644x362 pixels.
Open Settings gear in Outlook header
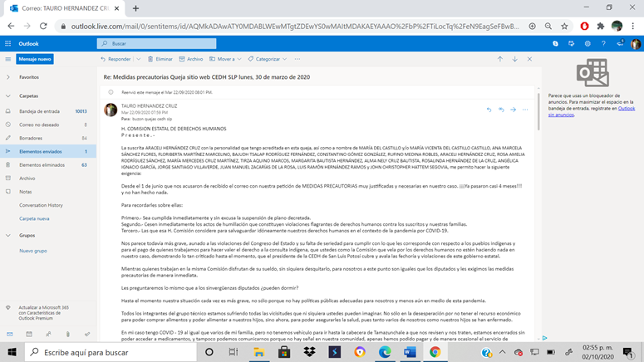(587, 43)
